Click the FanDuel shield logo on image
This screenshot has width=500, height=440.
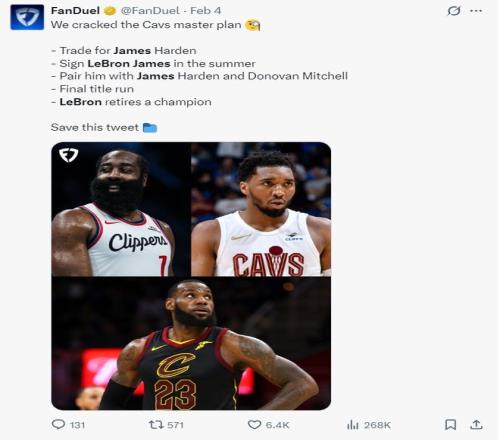[x=69, y=155]
